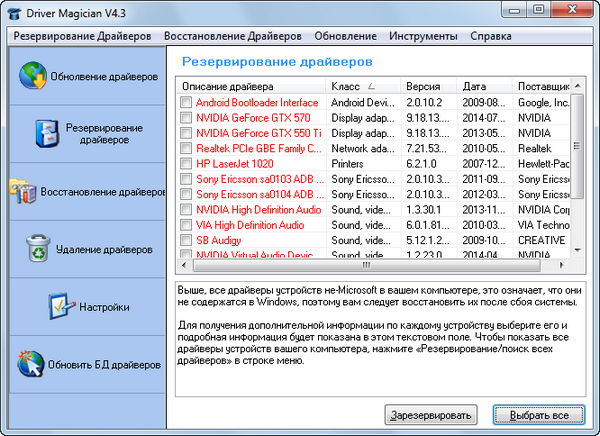Enable the HP LaserJet 1020 checkbox
Viewport: 600px width, 436px height.
coord(186,164)
